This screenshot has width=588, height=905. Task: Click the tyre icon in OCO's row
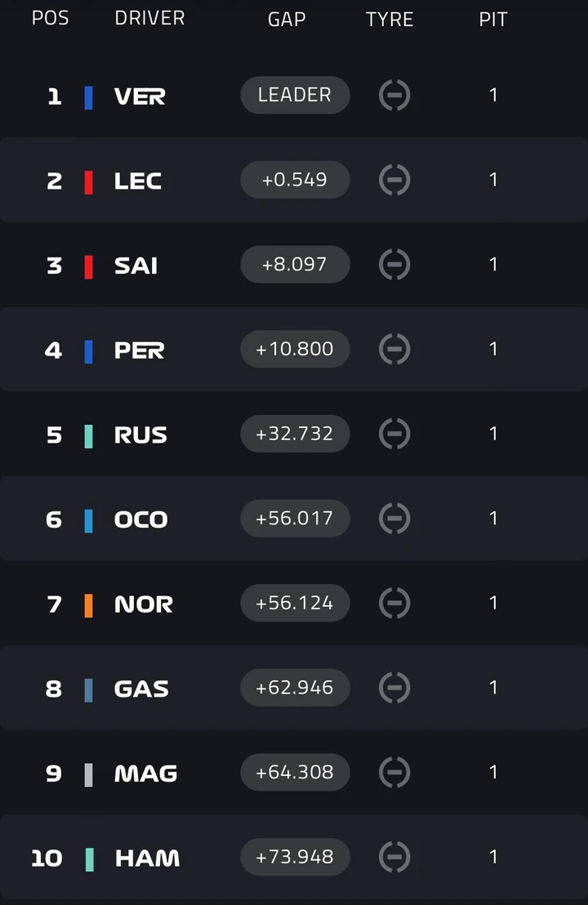click(x=394, y=519)
